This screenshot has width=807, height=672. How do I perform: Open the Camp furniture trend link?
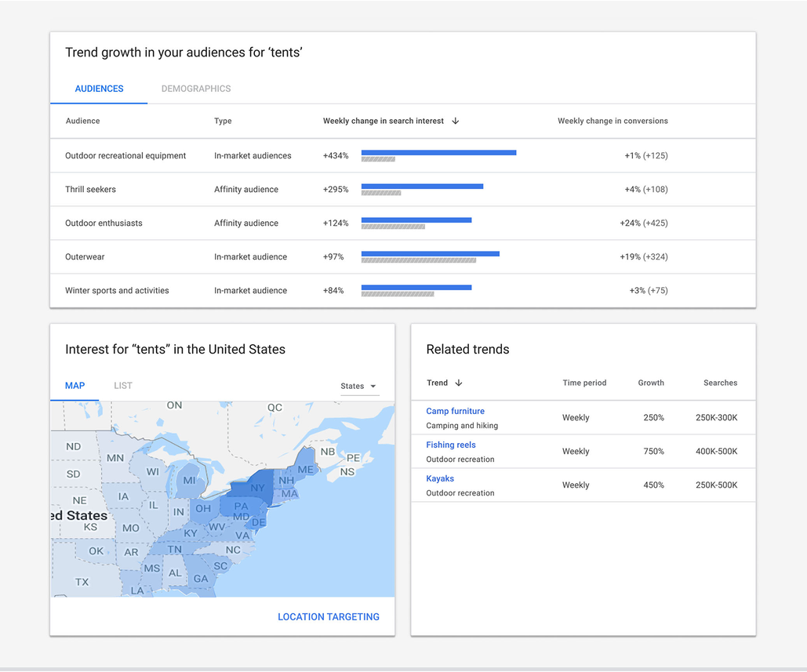pos(455,411)
